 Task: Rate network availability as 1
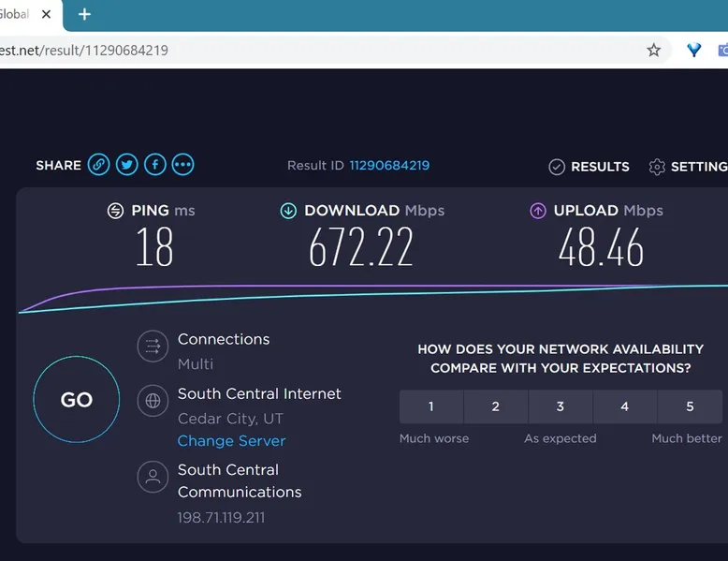431,406
